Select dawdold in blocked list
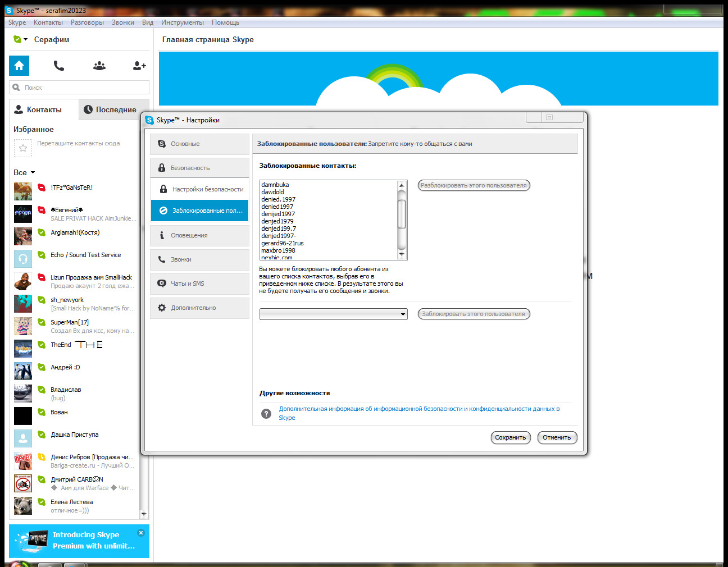This screenshot has height=567, width=728. 272,192
